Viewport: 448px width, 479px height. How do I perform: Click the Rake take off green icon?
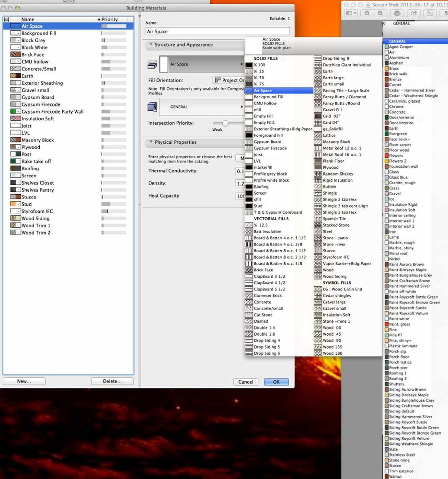tap(15, 161)
